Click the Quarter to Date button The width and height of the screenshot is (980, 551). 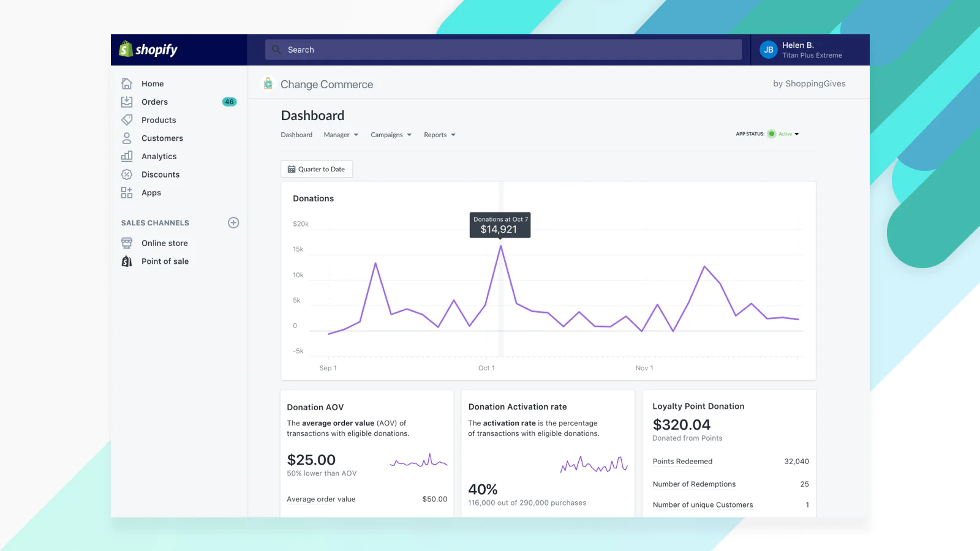click(317, 169)
